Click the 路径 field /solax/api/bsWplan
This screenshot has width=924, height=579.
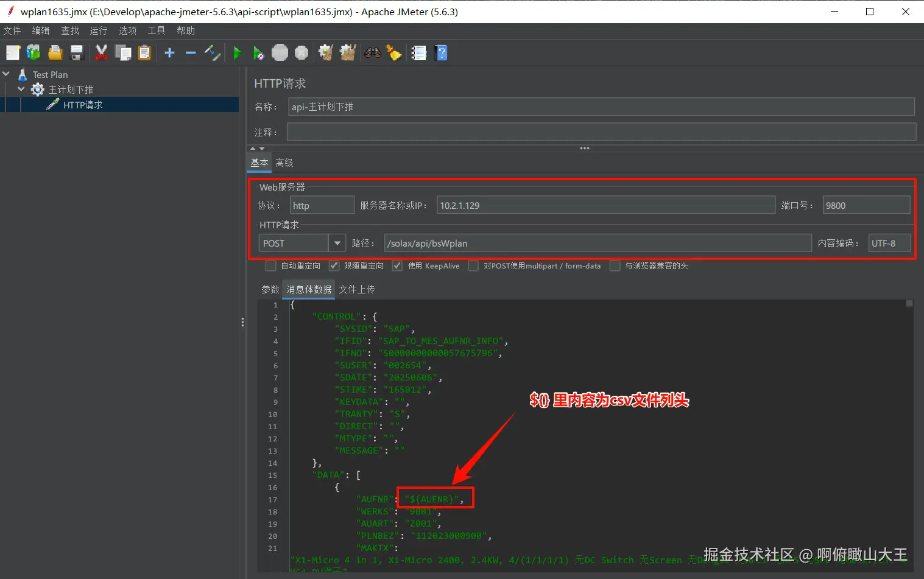598,243
